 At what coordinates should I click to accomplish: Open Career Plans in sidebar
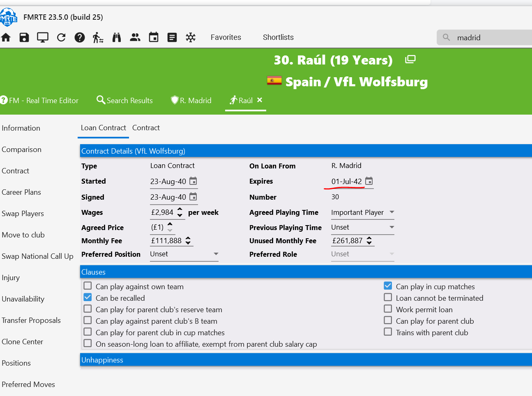[x=21, y=192]
